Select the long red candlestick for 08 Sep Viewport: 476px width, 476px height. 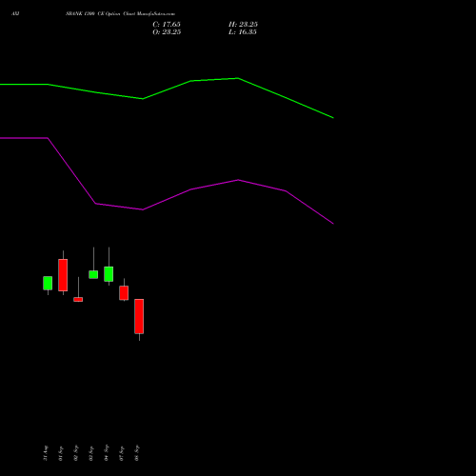pos(139,316)
